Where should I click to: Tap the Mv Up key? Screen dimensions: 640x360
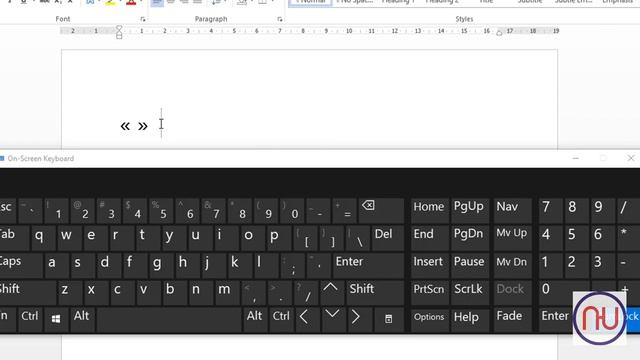coord(512,238)
